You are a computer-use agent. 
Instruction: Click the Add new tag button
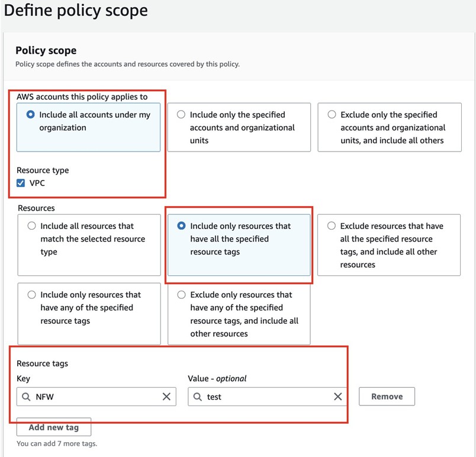(x=54, y=427)
